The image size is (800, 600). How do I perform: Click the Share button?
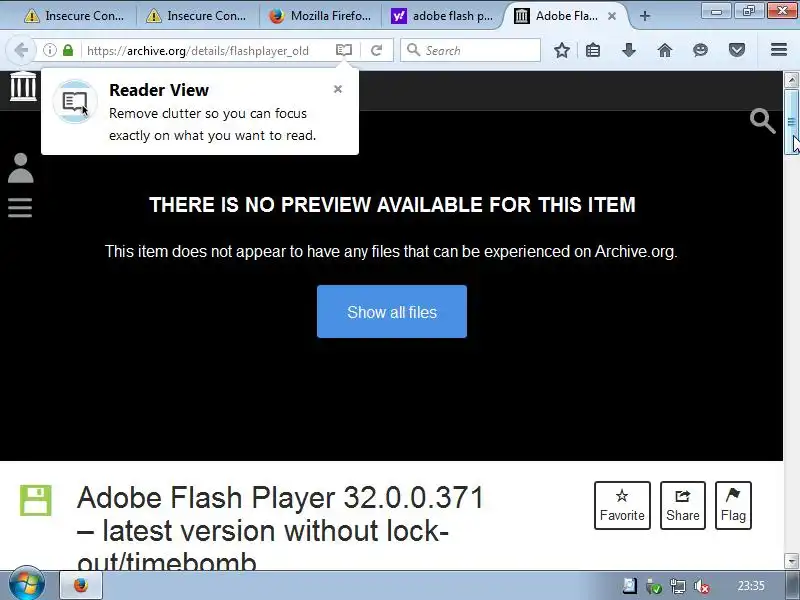[683, 505]
